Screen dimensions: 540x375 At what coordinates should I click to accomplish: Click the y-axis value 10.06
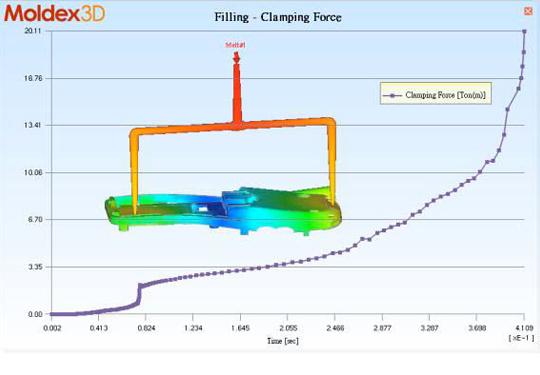(x=33, y=173)
